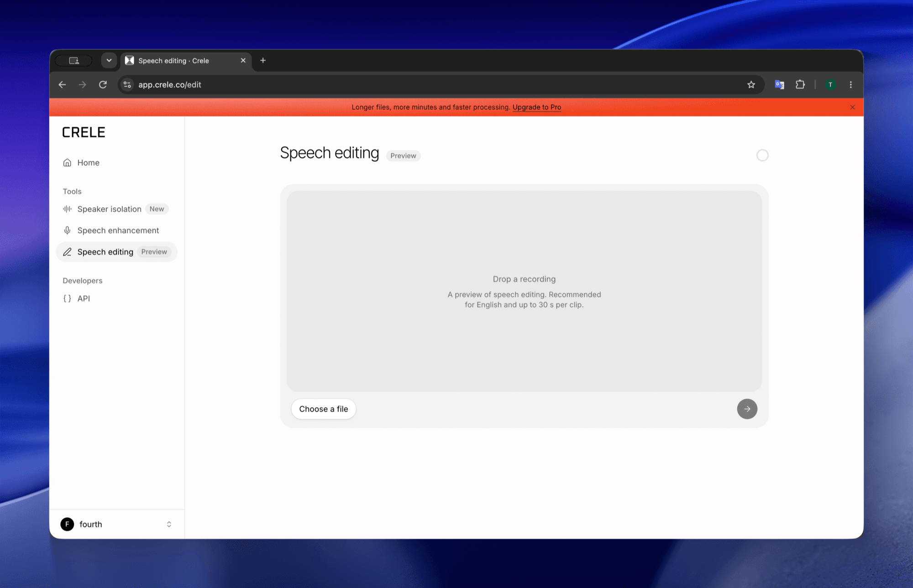Open the Speaker isolation tool
This screenshot has width=913, height=588.
pyautogui.click(x=116, y=209)
